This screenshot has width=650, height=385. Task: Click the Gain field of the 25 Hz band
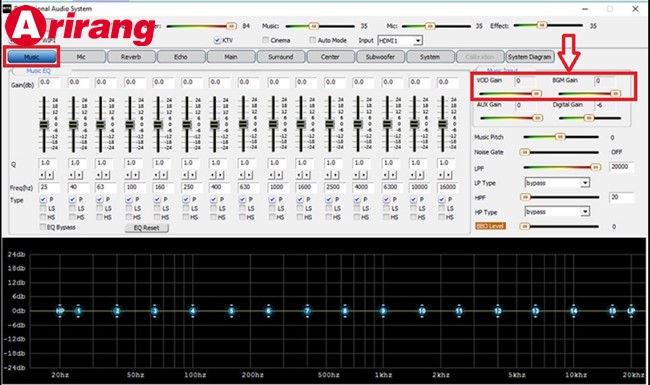click(49, 82)
